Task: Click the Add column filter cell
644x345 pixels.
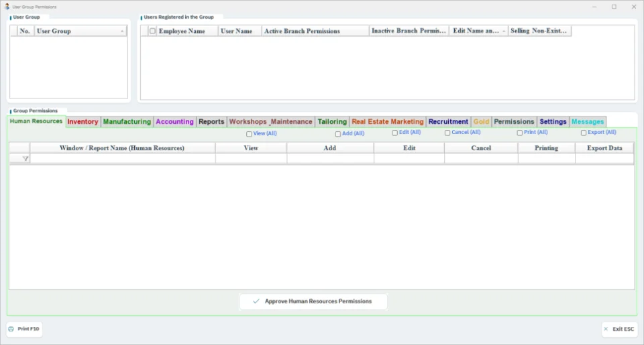Action: click(x=330, y=159)
